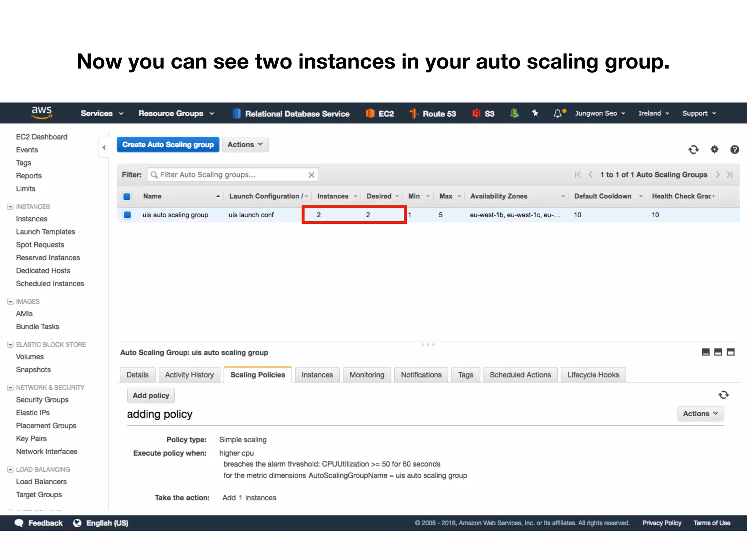Open the notifications bell

(559, 113)
